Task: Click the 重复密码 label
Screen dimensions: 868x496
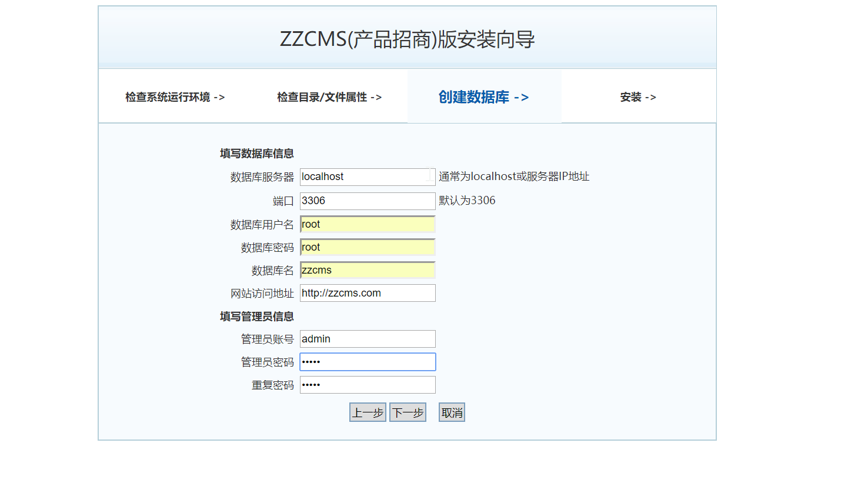Action: [273, 385]
